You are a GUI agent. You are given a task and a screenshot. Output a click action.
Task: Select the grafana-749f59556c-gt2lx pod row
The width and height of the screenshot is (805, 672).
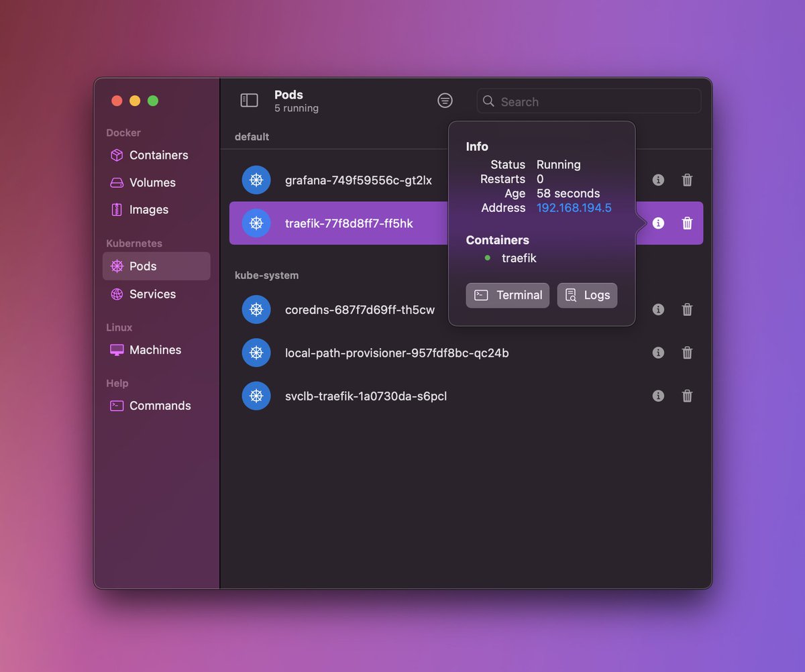(466, 180)
